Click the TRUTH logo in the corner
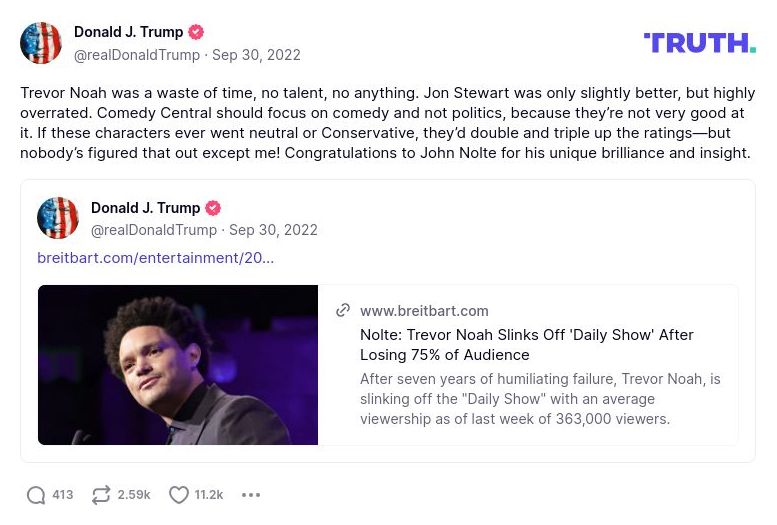Screen dimensions: 777x525 (x=699, y=42)
